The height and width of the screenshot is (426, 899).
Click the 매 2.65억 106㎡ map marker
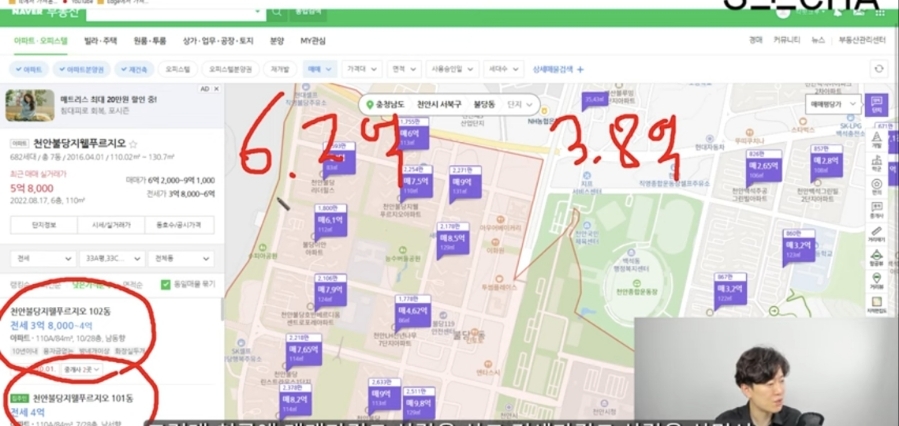click(x=763, y=170)
